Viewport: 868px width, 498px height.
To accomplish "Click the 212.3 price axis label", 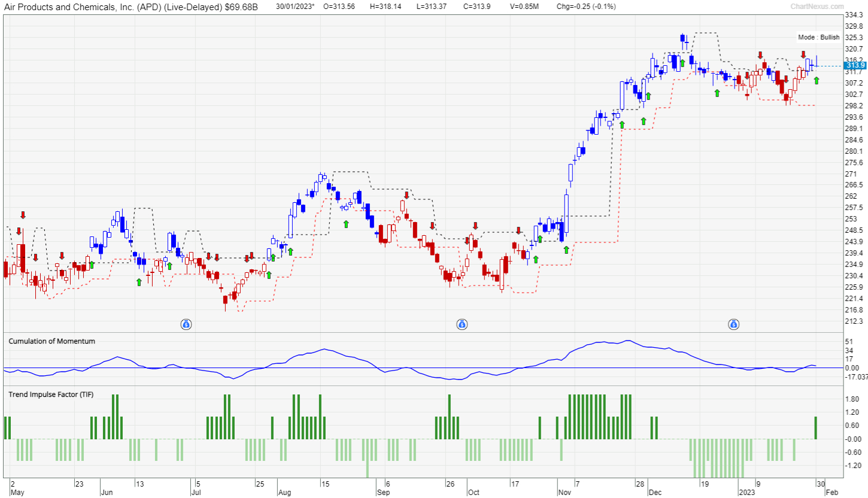I will pyautogui.click(x=853, y=321).
